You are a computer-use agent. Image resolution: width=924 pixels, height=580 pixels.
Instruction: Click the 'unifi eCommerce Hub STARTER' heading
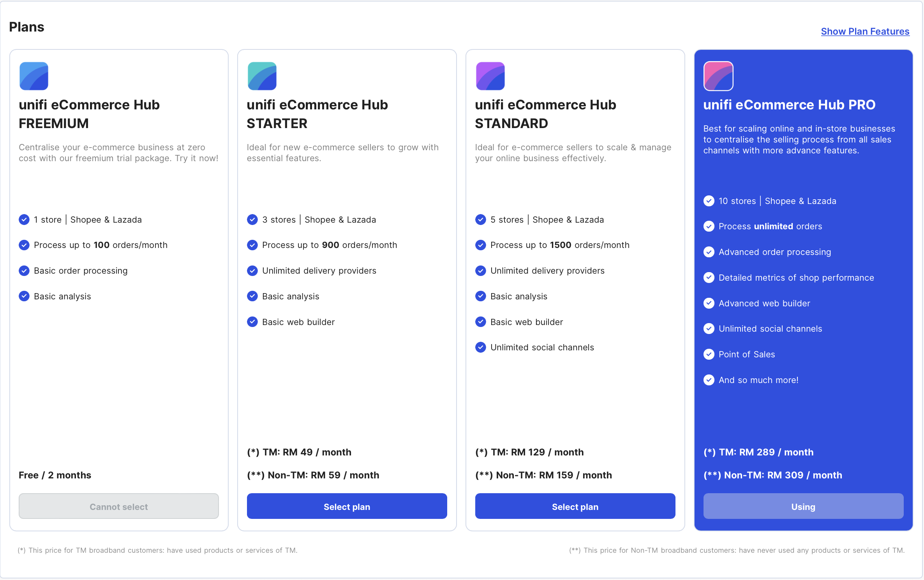pyautogui.click(x=317, y=114)
